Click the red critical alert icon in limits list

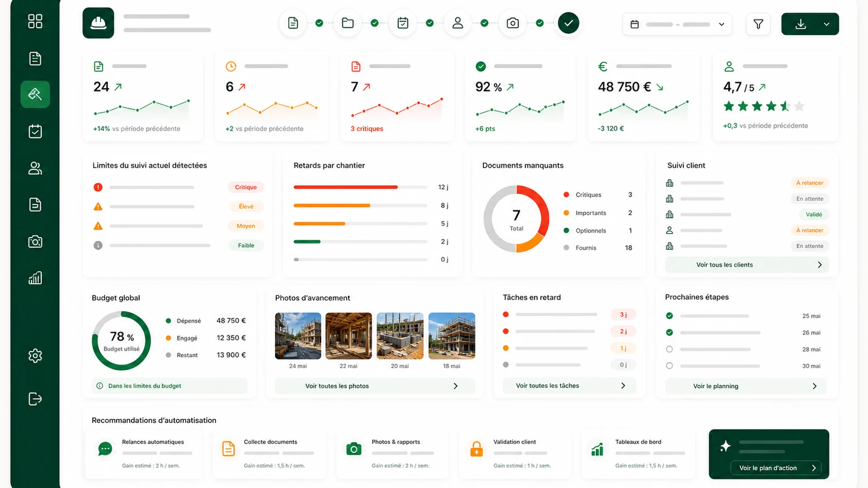click(x=98, y=187)
